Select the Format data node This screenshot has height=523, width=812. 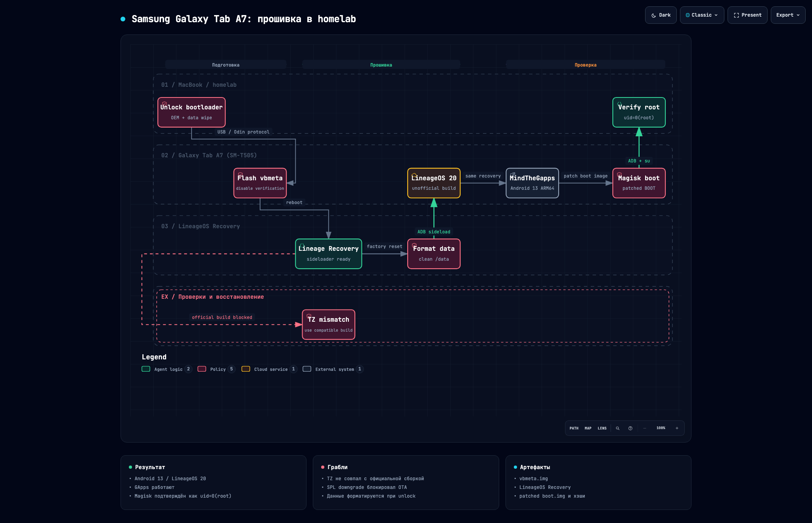coord(434,254)
